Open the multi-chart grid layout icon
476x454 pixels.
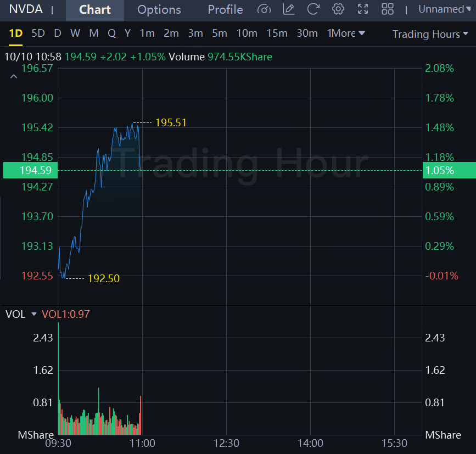(388, 9)
